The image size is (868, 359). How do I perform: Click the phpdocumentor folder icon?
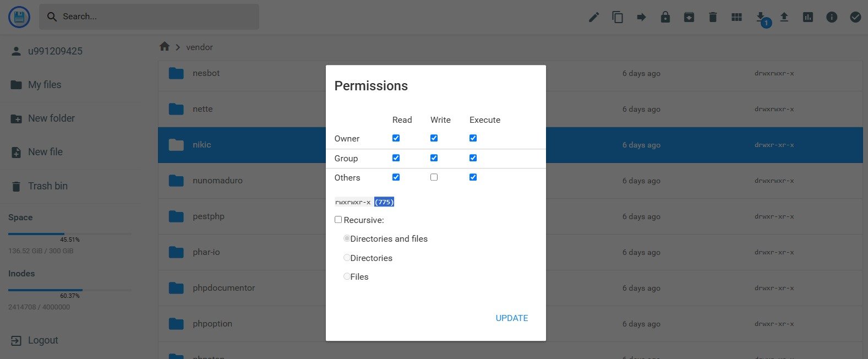[x=176, y=288]
